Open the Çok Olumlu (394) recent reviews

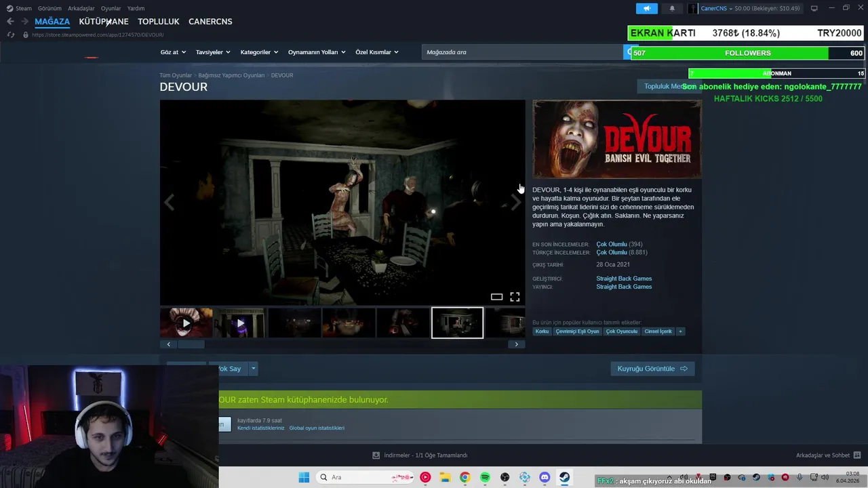click(612, 244)
